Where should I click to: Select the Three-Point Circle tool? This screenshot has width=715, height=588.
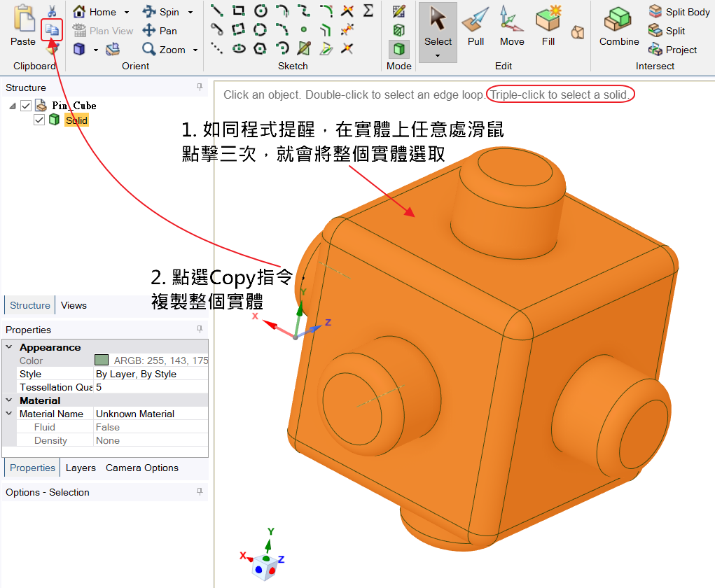[261, 30]
